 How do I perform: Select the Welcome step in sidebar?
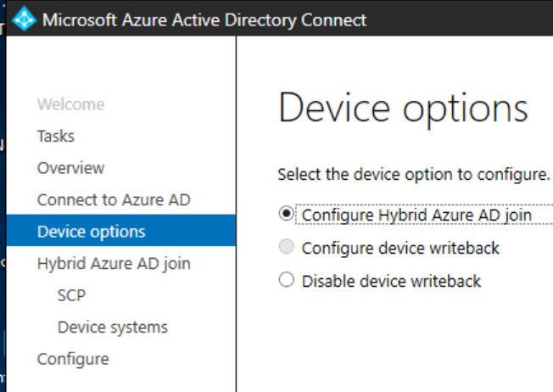[70, 104]
